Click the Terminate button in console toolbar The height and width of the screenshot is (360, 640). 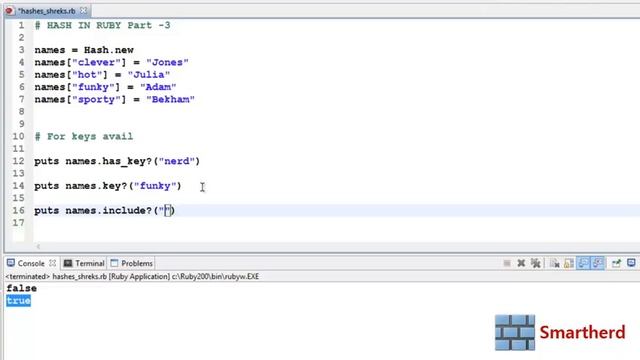pyautogui.click(x=507, y=263)
